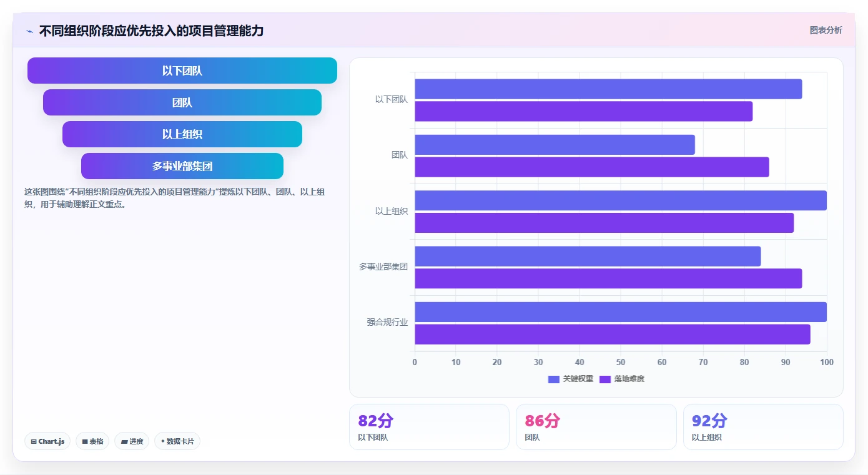The image size is (868, 475).
Task: Click 落地难度 bar for 强合规行业 row
Action: tap(613, 335)
